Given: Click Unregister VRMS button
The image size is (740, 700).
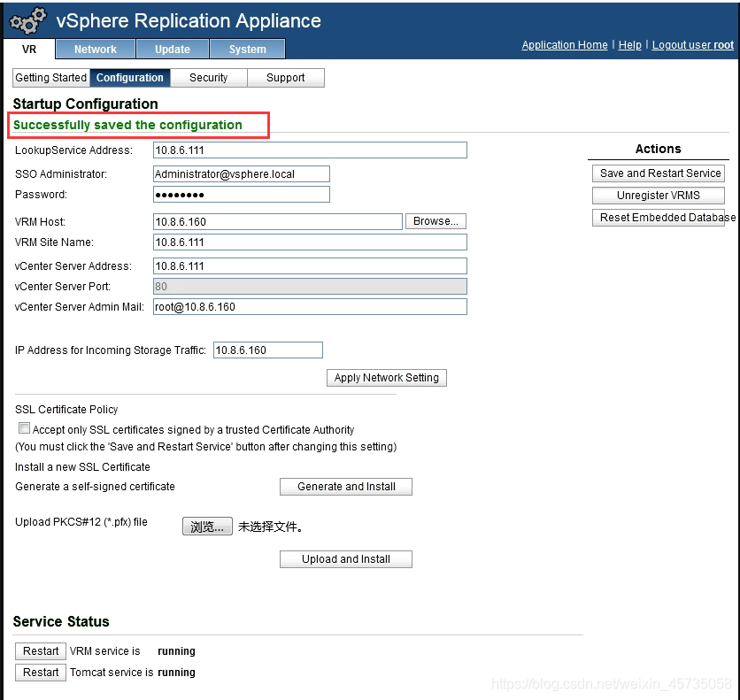Looking at the screenshot, I should coord(659,196).
